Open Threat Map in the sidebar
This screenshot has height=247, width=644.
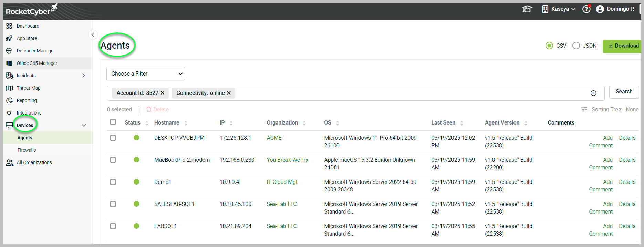tap(29, 88)
